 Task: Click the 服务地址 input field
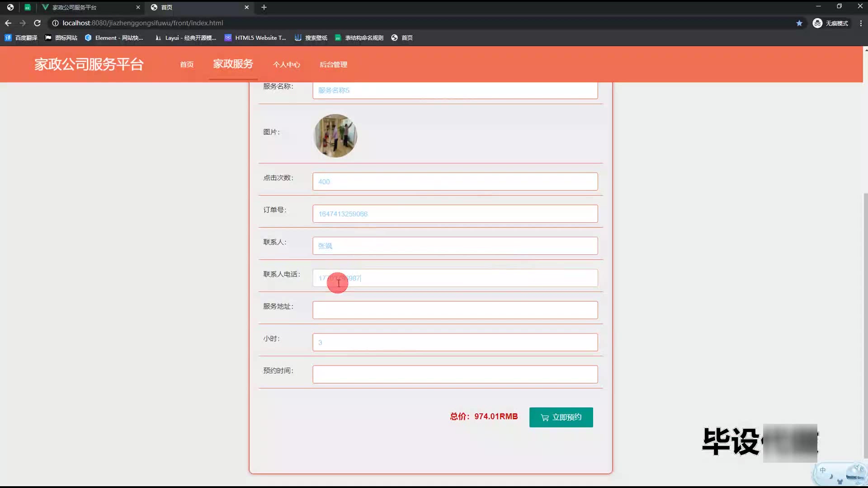tap(455, 310)
